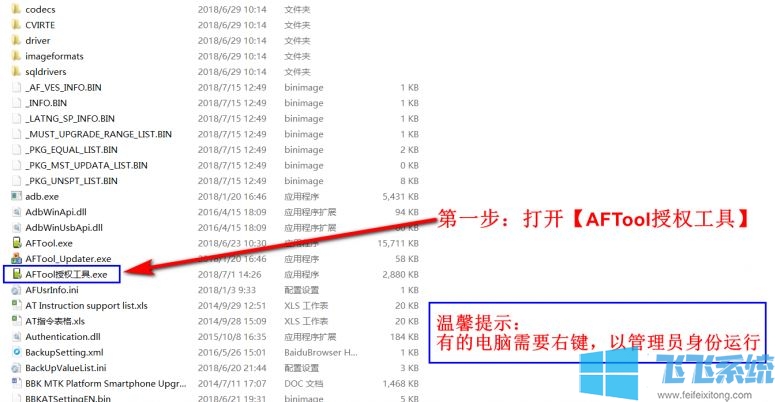
Task: Select file AFTool授权工具.exe by name
Action: pyautogui.click(x=66, y=275)
